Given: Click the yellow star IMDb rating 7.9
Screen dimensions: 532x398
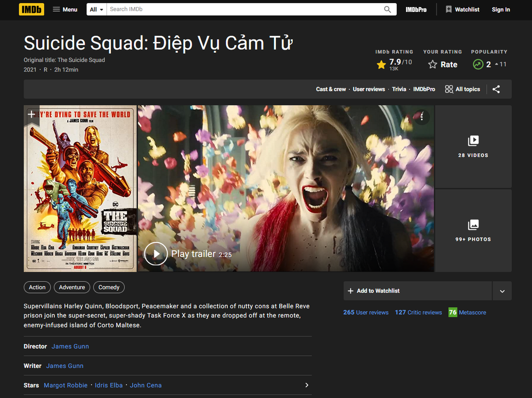Looking at the screenshot, I should (x=394, y=64).
